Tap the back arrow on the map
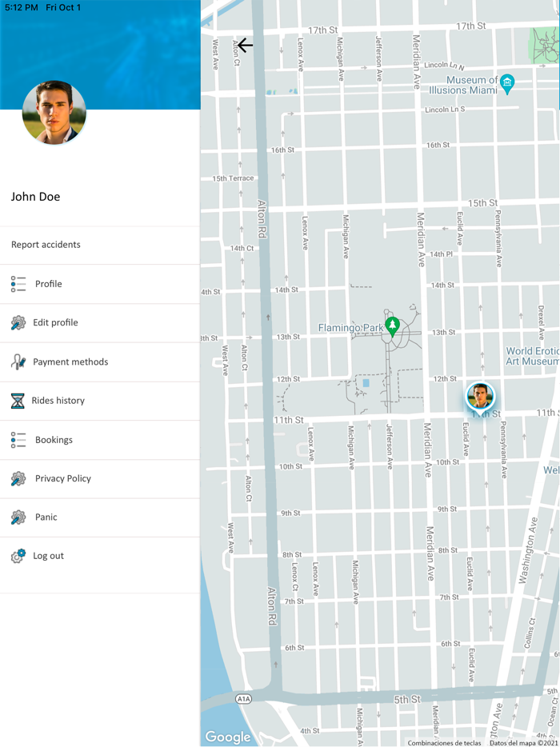The image size is (560, 747). click(245, 46)
